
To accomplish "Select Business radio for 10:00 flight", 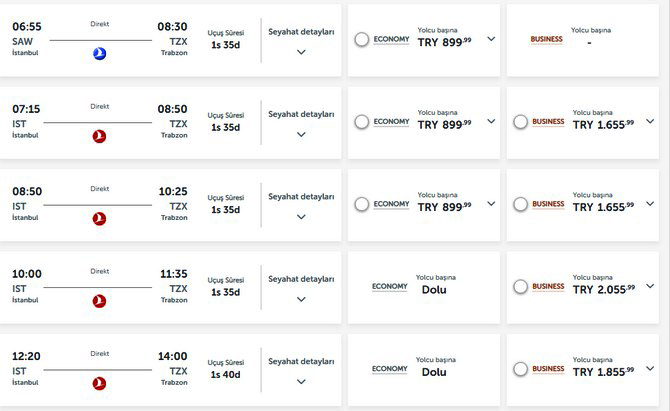I will click(x=521, y=287).
